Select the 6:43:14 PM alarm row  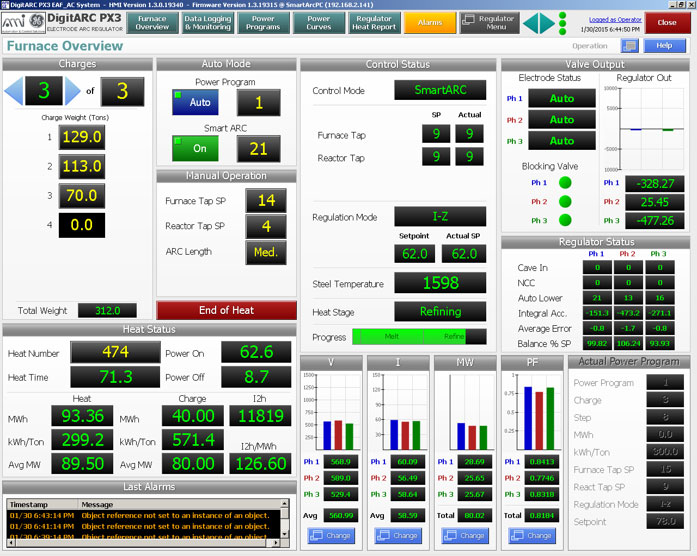[x=144, y=516]
